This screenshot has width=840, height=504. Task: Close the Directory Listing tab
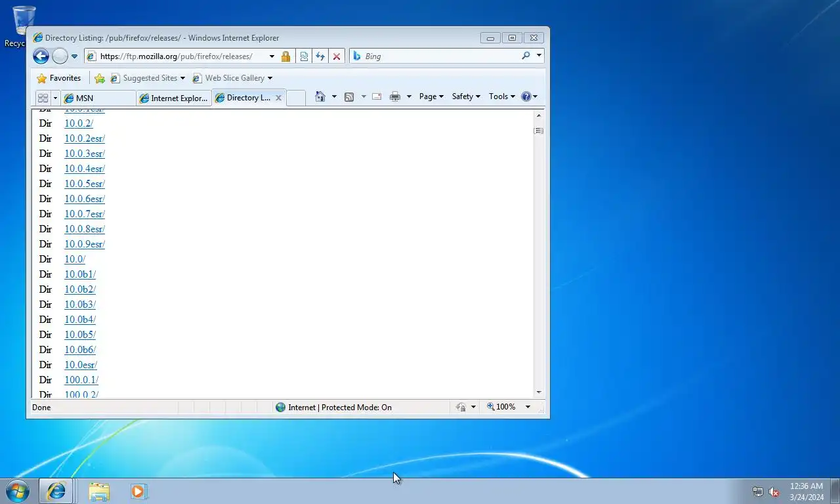278,98
